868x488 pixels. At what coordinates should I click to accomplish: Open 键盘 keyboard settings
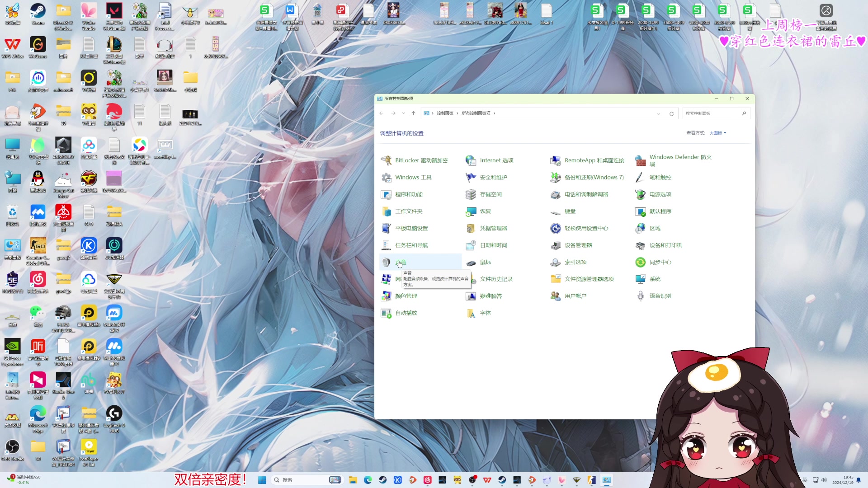(x=563, y=211)
